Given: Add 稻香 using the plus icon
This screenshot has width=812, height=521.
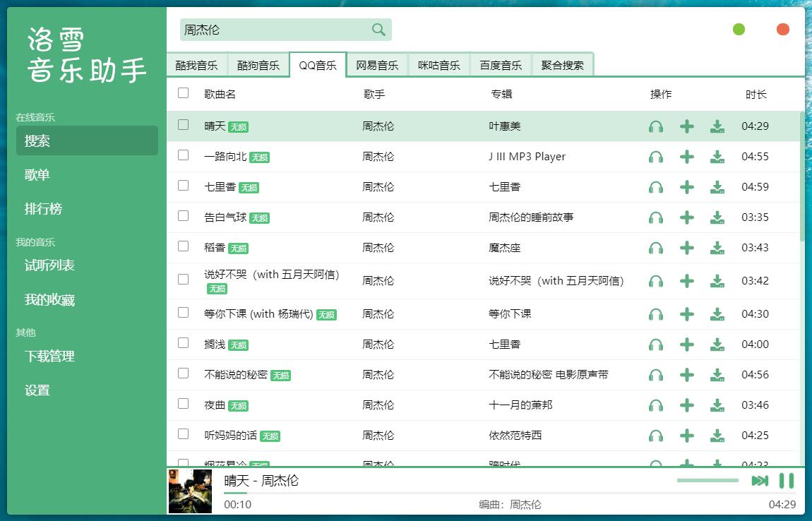Looking at the screenshot, I should tap(686, 248).
